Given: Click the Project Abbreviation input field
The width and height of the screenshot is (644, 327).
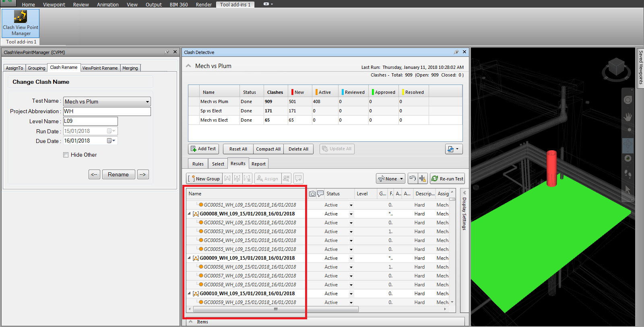Looking at the screenshot, I should [x=107, y=112].
